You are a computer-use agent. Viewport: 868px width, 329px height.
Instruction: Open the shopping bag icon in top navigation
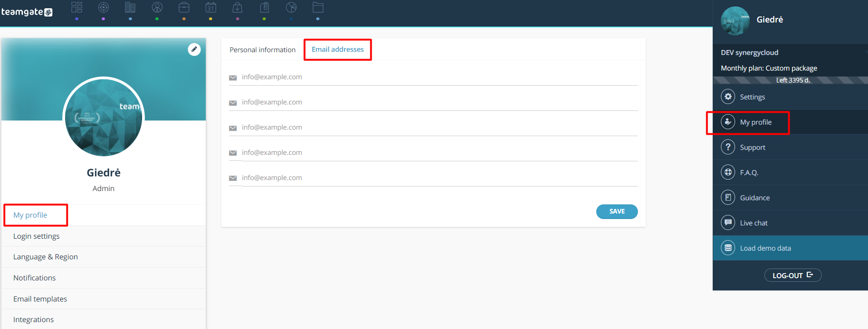pyautogui.click(x=237, y=7)
